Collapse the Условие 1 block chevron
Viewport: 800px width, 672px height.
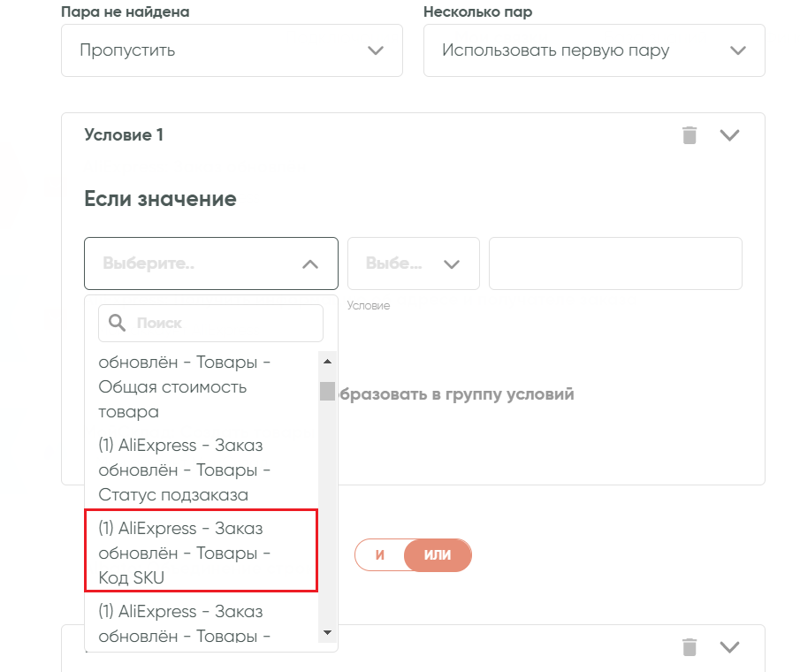(x=729, y=135)
